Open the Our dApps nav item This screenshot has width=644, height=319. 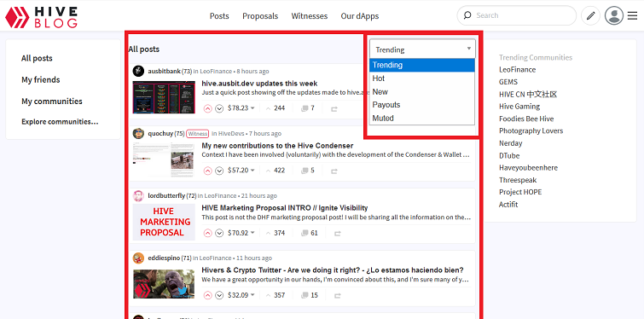[359, 16]
